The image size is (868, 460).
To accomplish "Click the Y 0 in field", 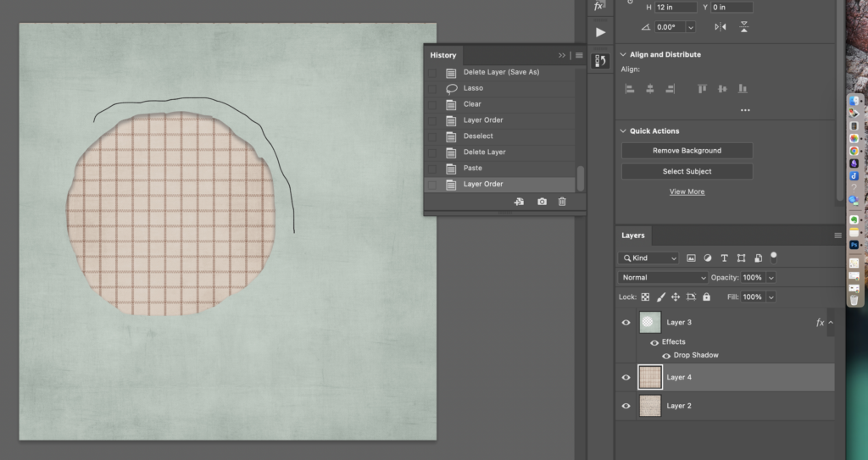I will point(732,7).
